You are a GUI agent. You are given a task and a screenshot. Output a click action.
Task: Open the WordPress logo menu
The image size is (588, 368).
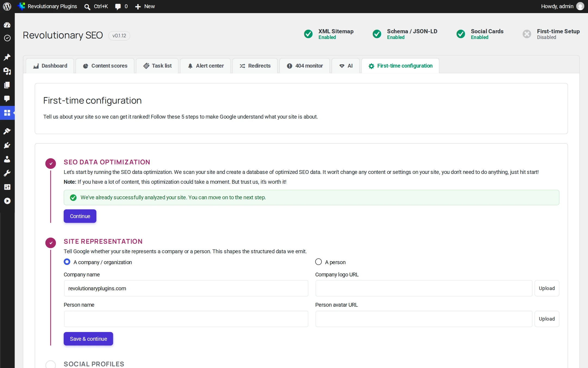click(x=7, y=6)
